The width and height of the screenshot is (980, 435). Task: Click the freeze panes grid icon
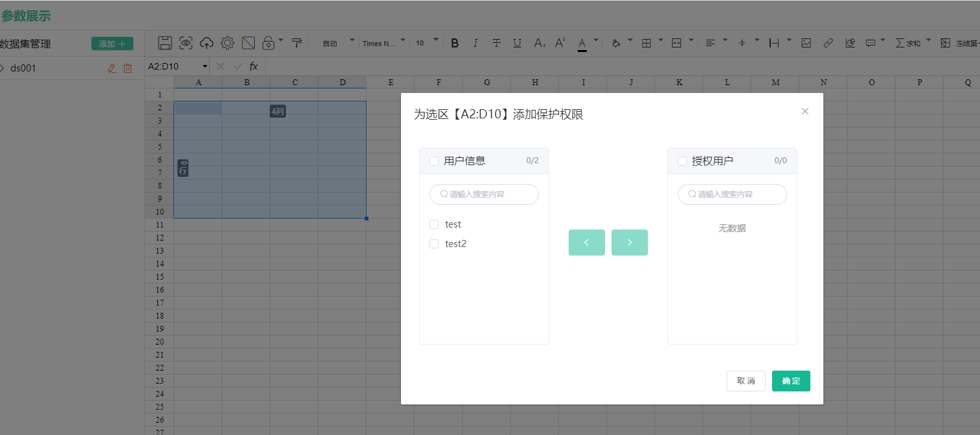946,43
